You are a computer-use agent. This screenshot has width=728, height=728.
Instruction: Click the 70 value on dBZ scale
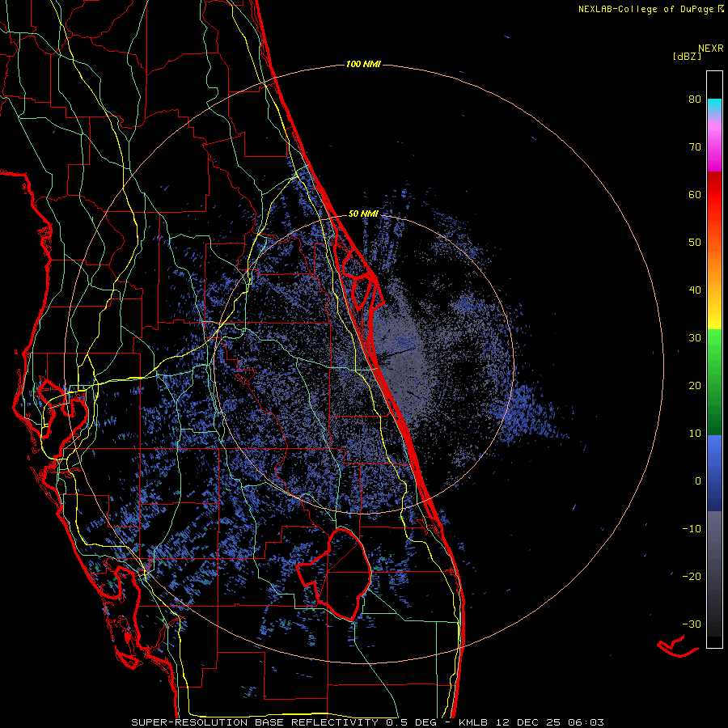pos(695,147)
